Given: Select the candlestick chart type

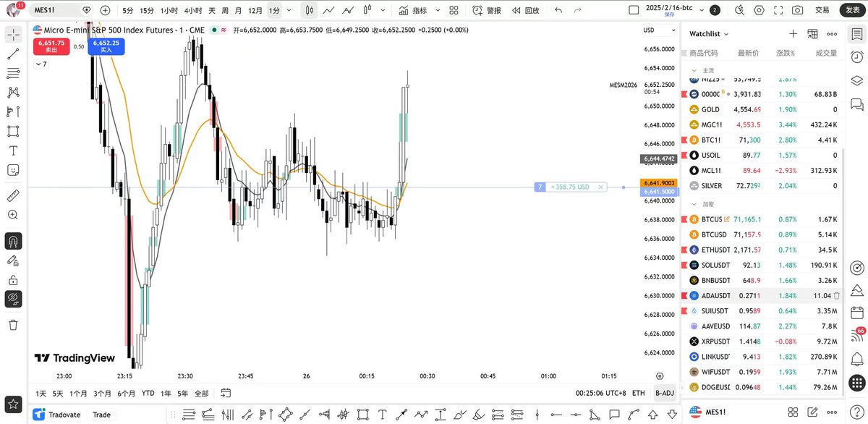Looking at the screenshot, I should pos(310,11).
